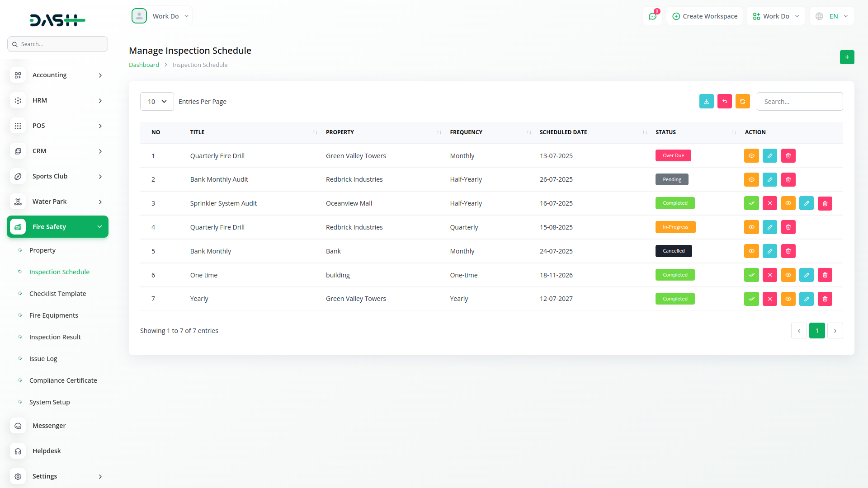View the cancelled Bank Monthly inspection
The height and width of the screenshot is (488, 868).
[751, 251]
